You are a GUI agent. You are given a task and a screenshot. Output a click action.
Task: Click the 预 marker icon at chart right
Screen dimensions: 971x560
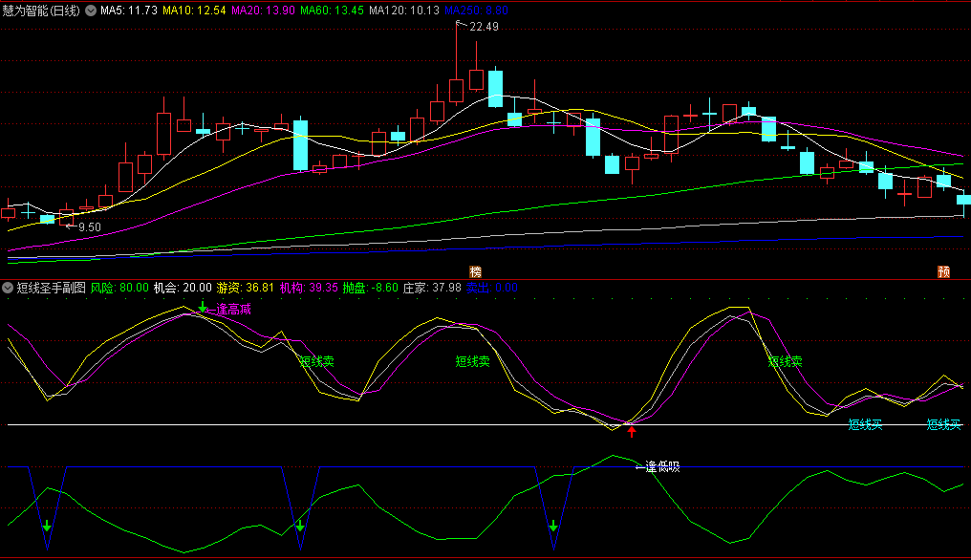tap(943, 270)
